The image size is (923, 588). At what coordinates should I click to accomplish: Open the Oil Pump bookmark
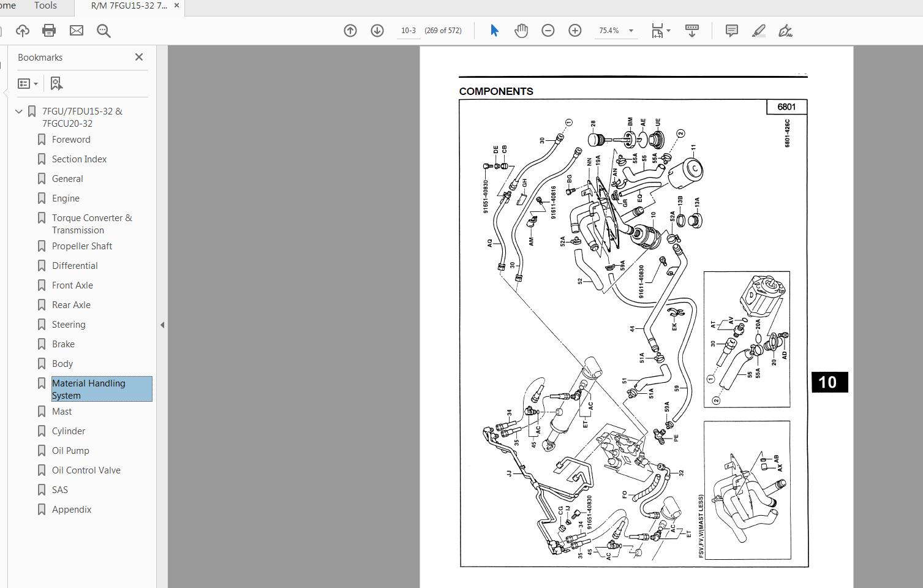70,451
